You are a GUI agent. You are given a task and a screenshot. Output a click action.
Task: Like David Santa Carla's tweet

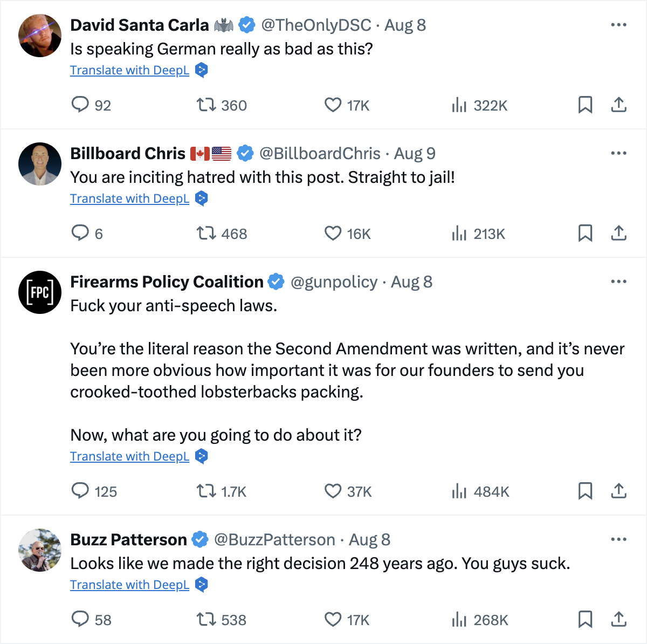333,104
